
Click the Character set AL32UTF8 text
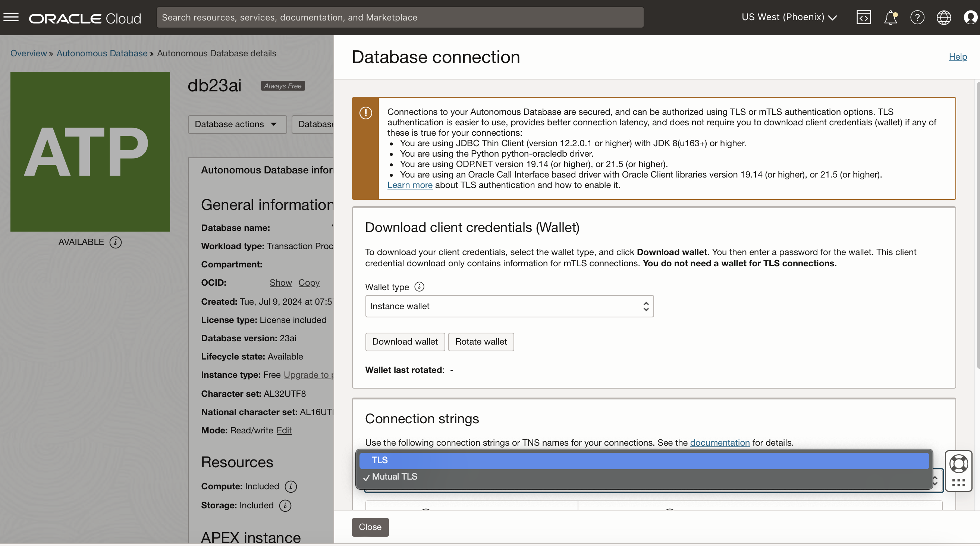tap(253, 394)
